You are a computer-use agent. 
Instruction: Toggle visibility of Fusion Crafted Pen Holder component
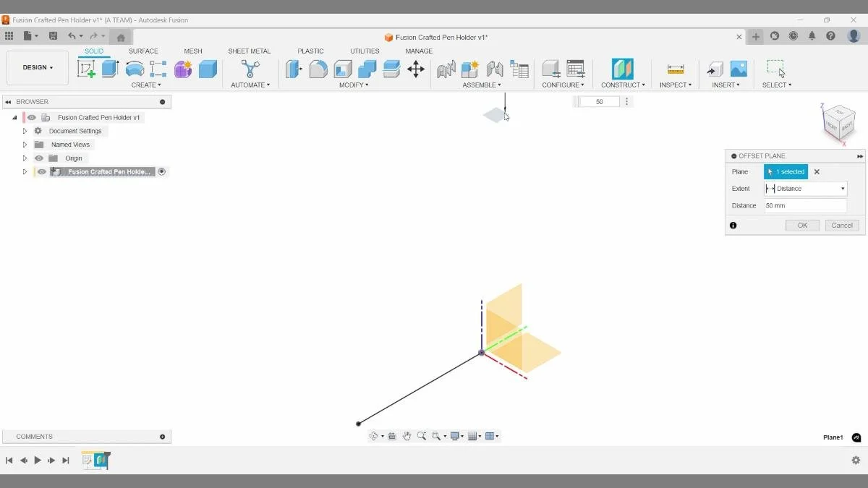coord(41,171)
